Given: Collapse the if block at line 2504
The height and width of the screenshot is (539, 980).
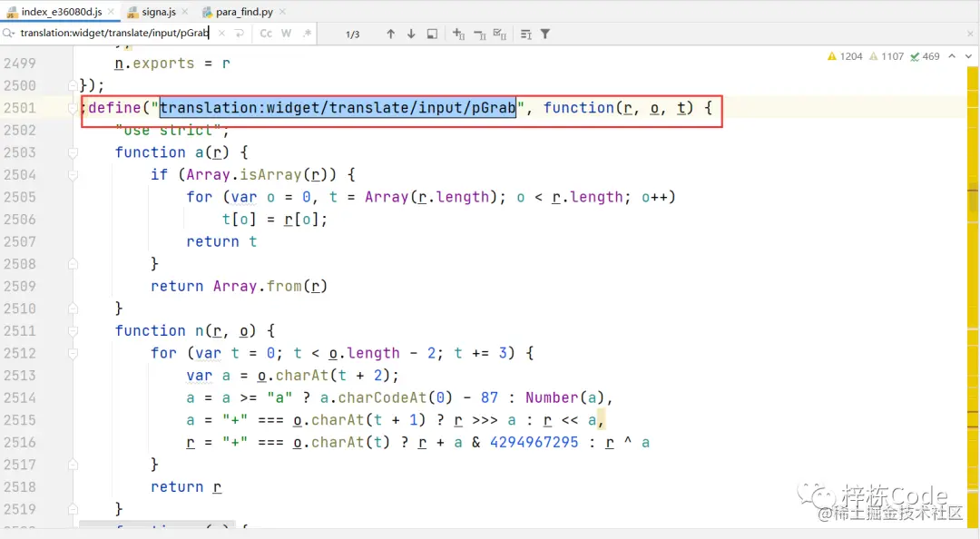Looking at the screenshot, I should [x=73, y=175].
